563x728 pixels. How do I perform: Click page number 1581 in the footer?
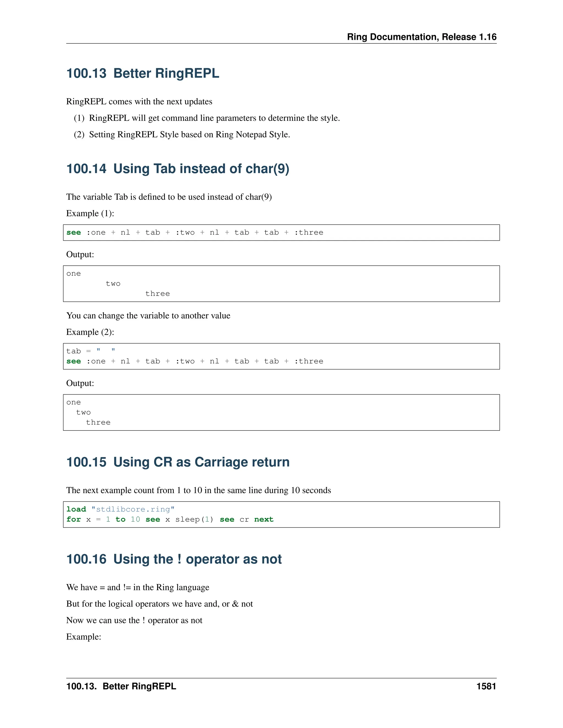click(x=486, y=686)
